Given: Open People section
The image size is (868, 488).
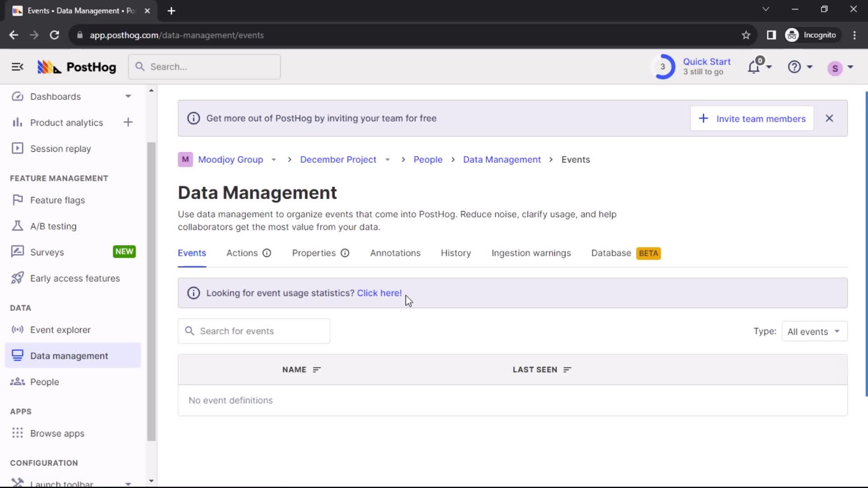Looking at the screenshot, I should coord(44,381).
